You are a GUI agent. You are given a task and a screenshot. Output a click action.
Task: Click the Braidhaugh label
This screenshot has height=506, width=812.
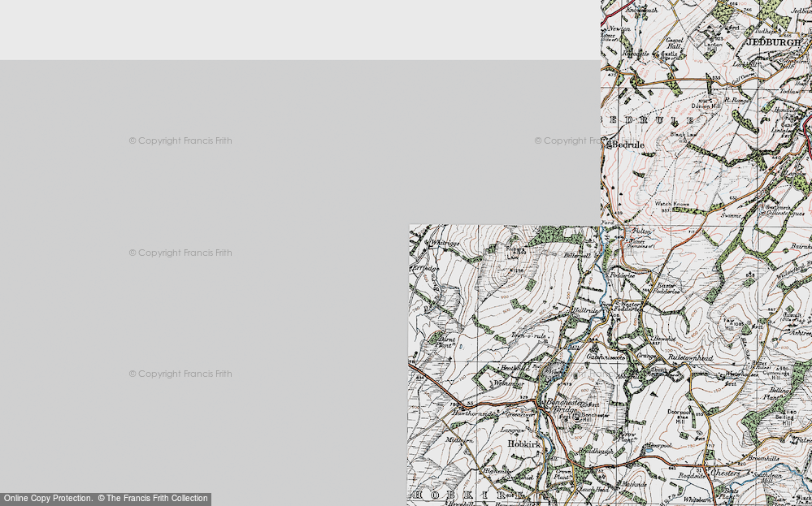(596, 451)
